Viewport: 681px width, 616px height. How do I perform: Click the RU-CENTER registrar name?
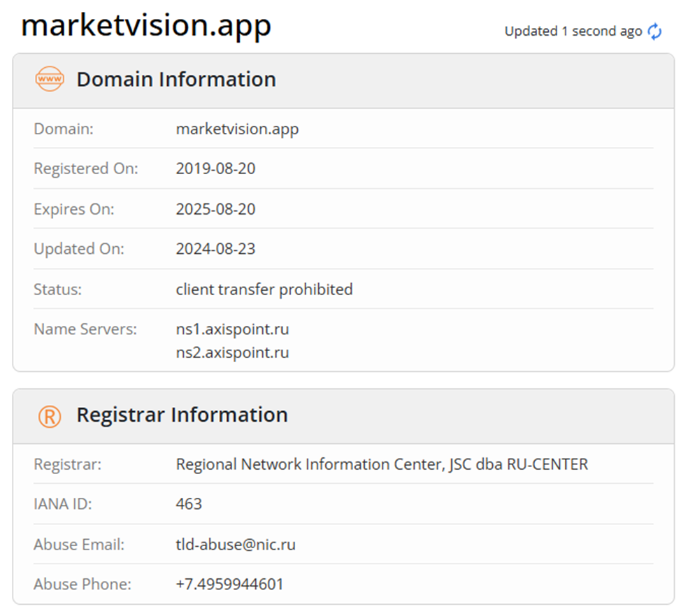382,464
